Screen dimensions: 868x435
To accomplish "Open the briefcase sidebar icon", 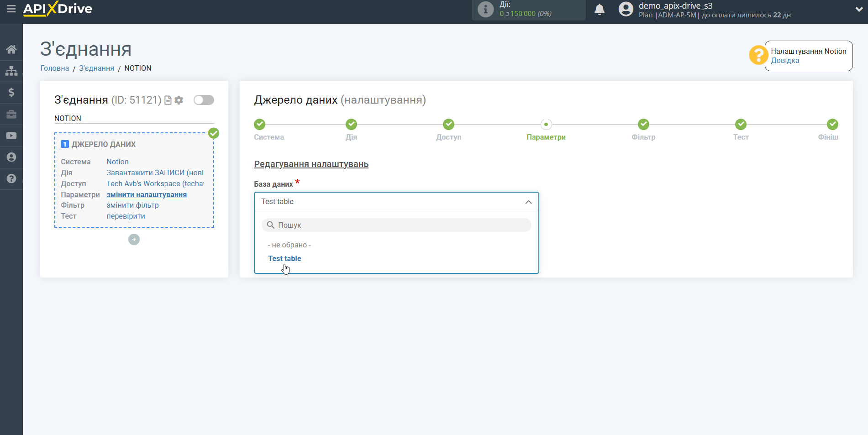I will [x=11, y=114].
